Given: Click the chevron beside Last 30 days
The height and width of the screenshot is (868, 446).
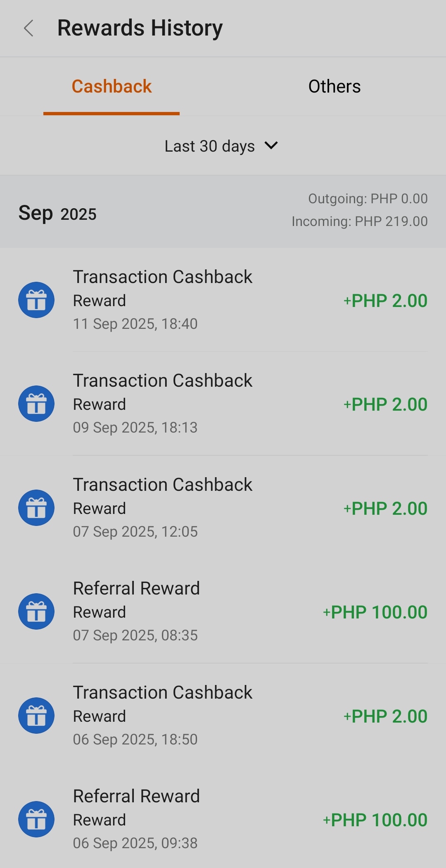Looking at the screenshot, I should [x=271, y=145].
